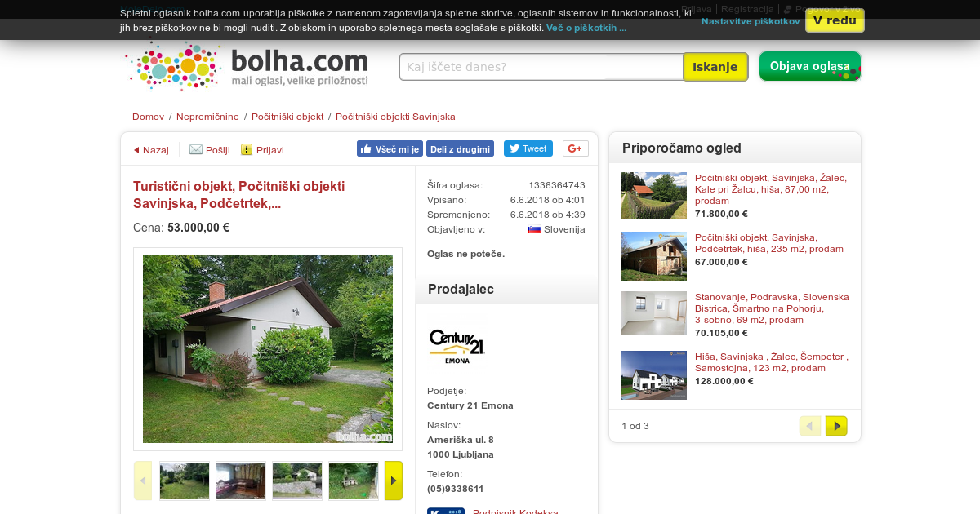This screenshot has width=980, height=514.
Task: Go to previous photo thumbnails in gallery
Action: [143, 481]
